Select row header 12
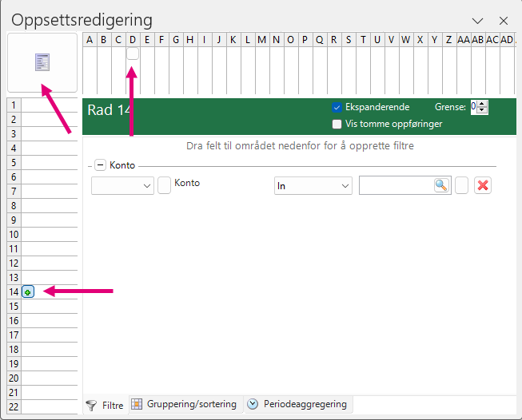522x420 pixels. [14, 263]
